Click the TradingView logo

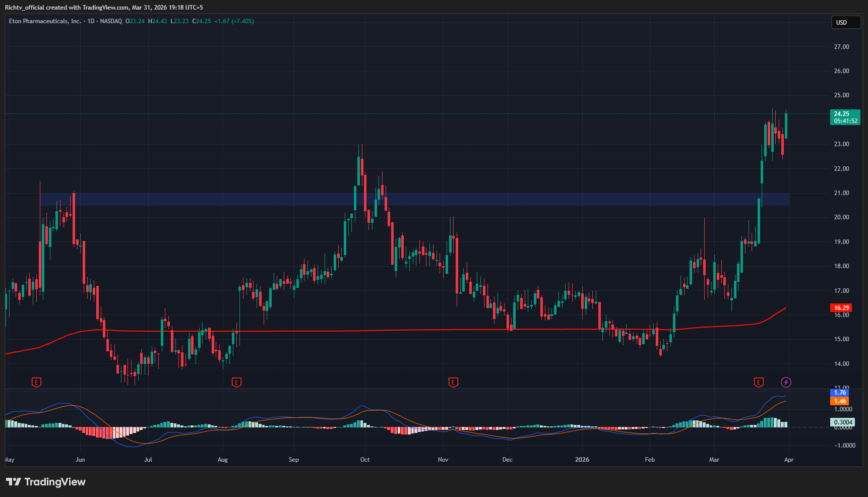tap(46, 482)
